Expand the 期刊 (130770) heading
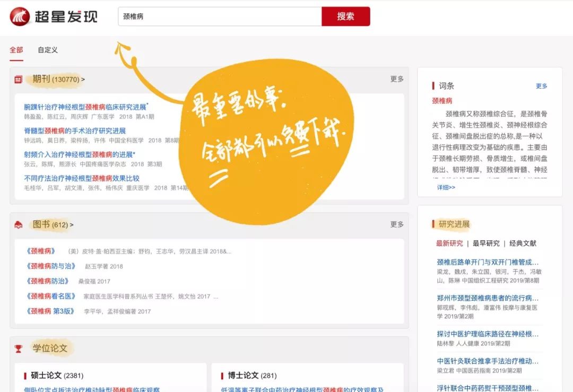This screenshot has height=392, width=573. click(58, 79)
